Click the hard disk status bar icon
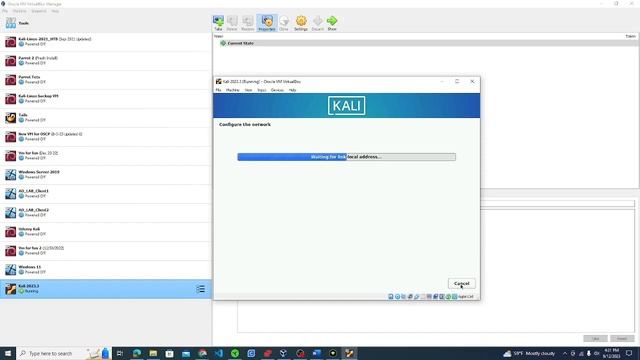Viewport: 640px width, 360px height. [391, 297]
